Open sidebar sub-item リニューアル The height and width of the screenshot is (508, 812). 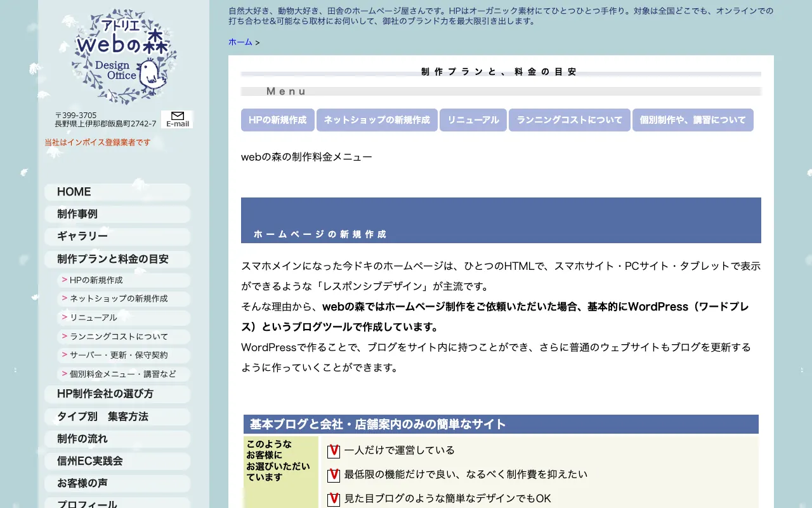124,317
